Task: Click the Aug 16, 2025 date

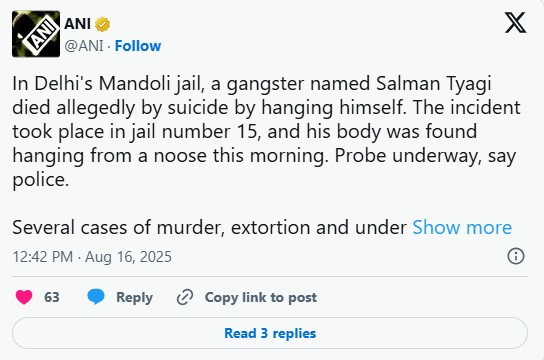Action: 128,257
